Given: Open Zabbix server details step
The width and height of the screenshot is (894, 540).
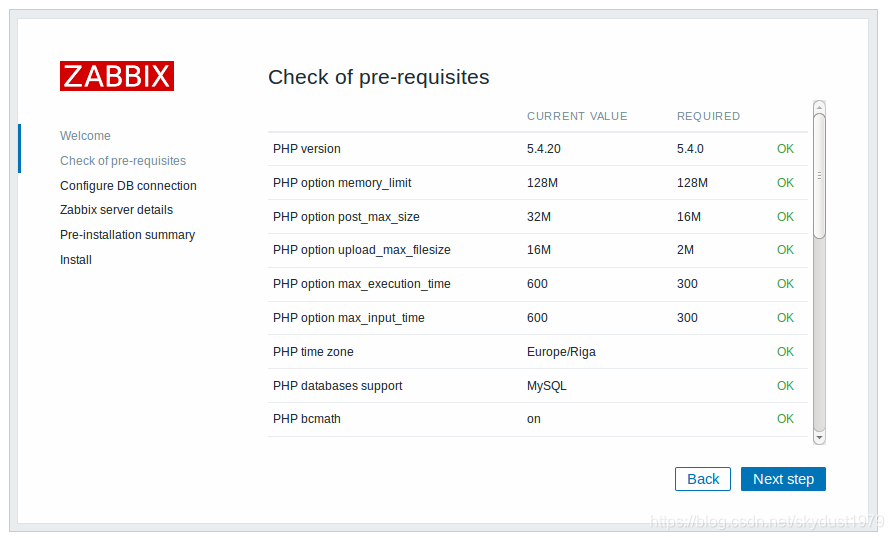Looking at the screenshot, I should coord(116,210).
